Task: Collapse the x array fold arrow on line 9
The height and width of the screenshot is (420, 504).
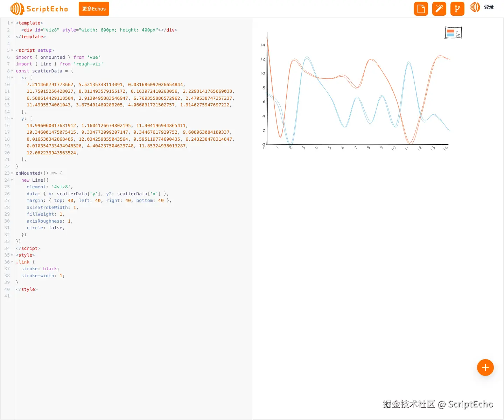Action: (12, 78)
